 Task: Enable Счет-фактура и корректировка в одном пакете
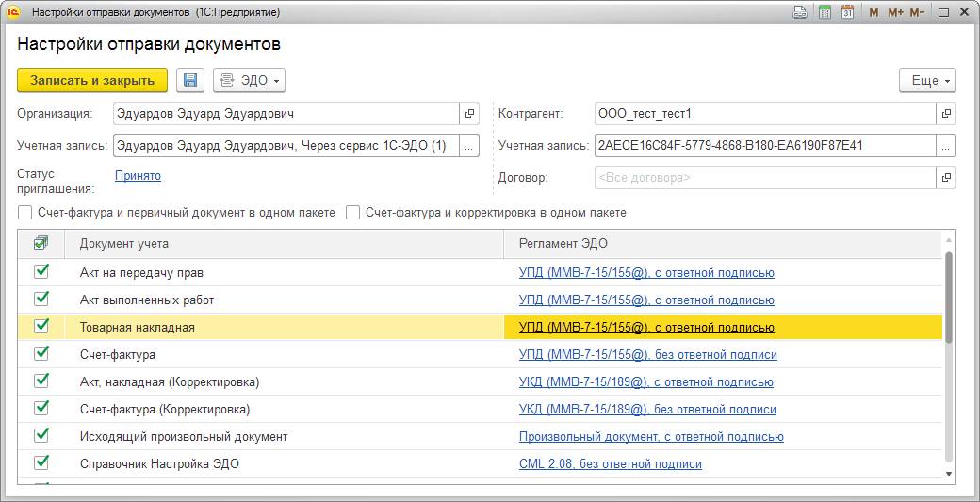pyautogui.click(x=352, y=213)
